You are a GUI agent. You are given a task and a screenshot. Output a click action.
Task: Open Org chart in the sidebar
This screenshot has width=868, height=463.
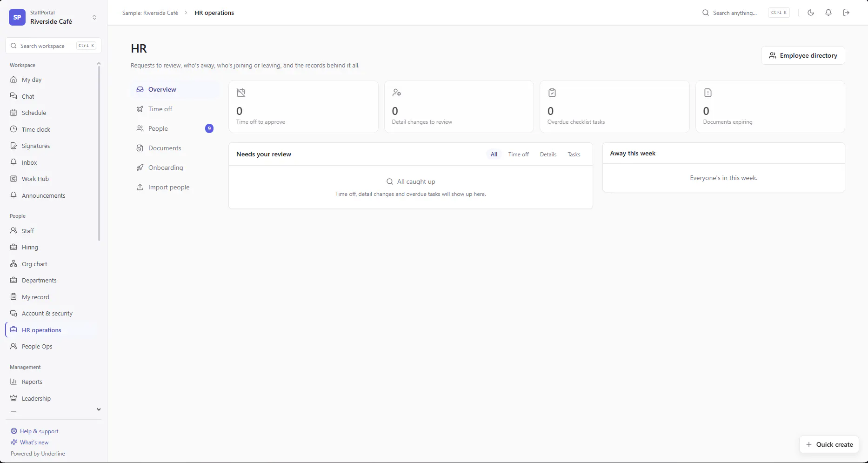[x=52, y=264]
